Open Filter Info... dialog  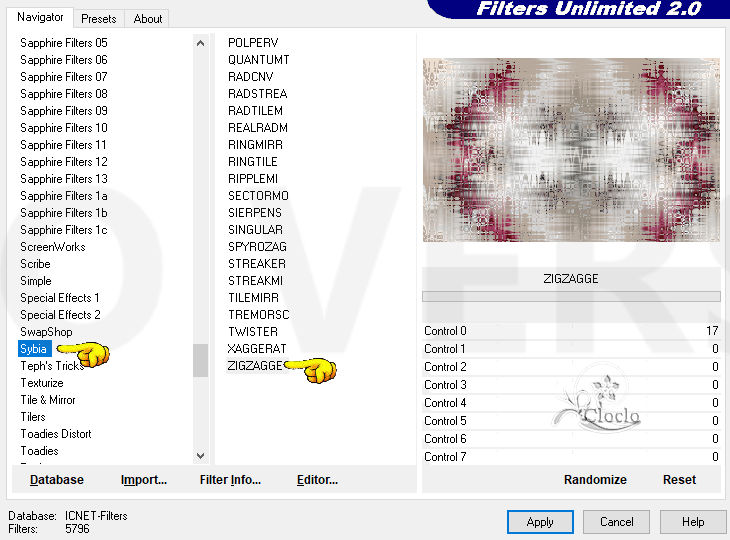(x=230, y=480)
